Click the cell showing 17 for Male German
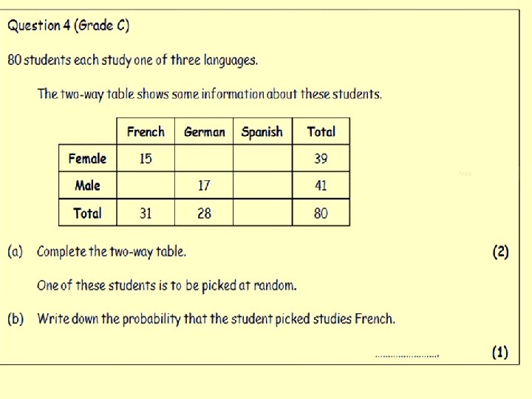Image resolution: width=532 pixels, height=399 pixels. 204,185
